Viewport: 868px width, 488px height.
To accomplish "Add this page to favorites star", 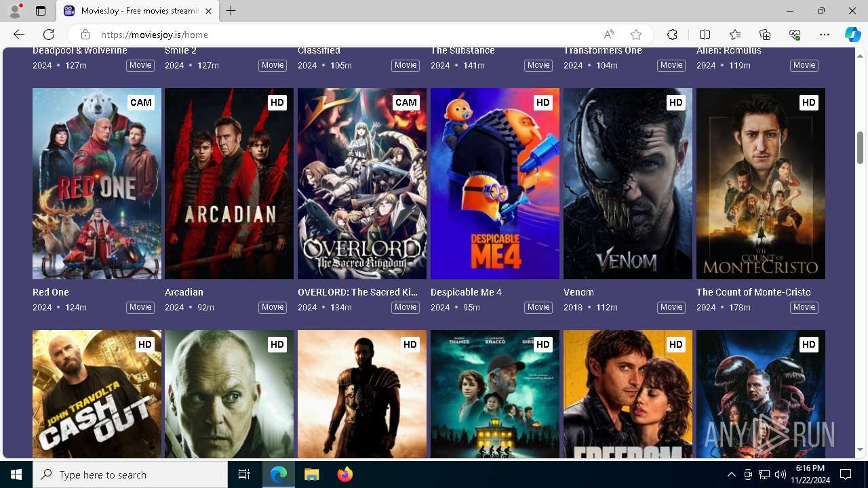I will (x=635, y=35).
